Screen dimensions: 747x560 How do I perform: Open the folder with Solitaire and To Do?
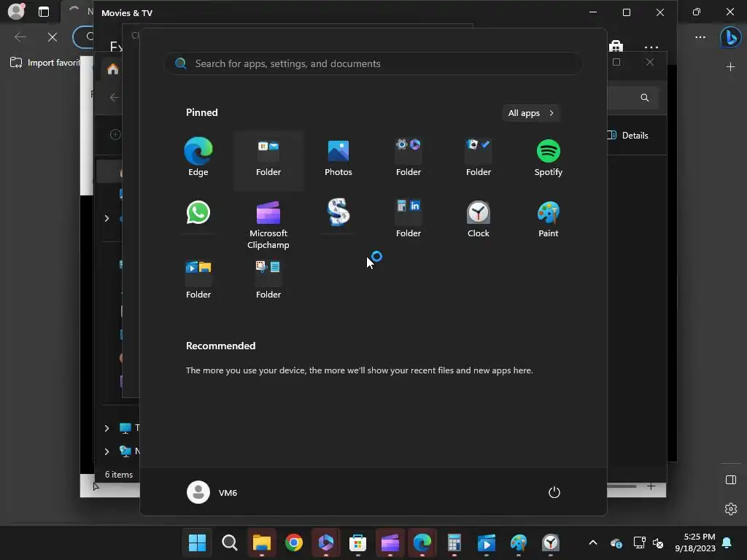(479, 157)
